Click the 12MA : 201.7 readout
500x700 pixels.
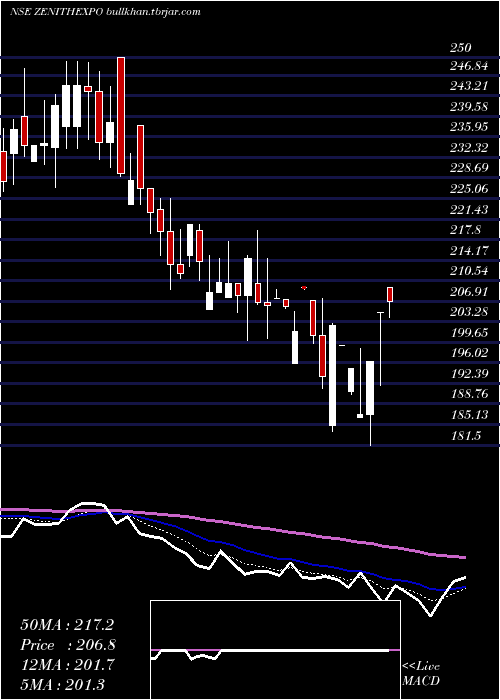coord(67,665)
